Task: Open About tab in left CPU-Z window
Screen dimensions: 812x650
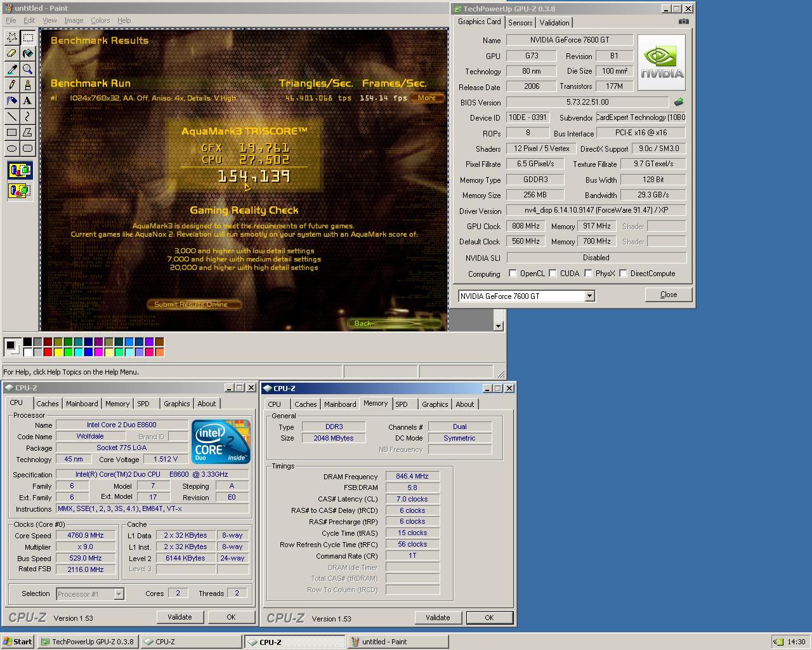Action: tap(207, 404)
